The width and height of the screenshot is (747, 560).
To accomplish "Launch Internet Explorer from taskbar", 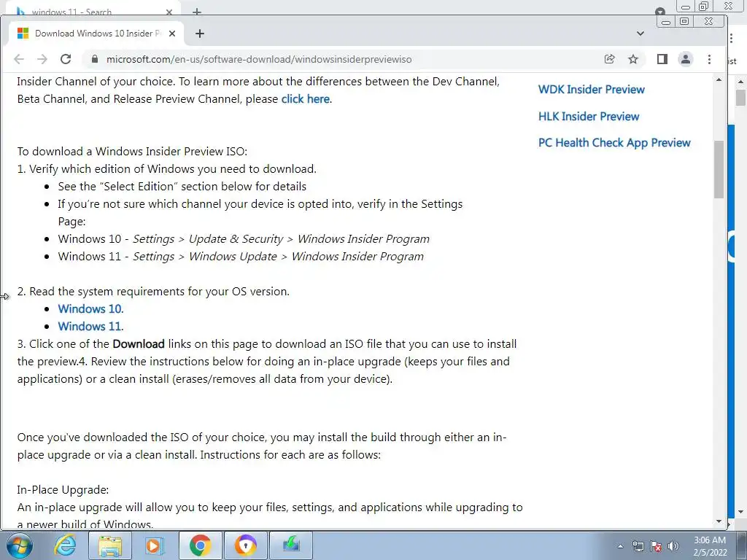I will coord(65,545).
